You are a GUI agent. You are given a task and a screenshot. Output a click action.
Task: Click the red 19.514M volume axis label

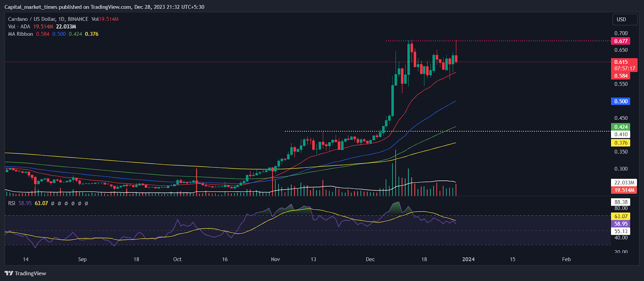click(x=624, y=190)
